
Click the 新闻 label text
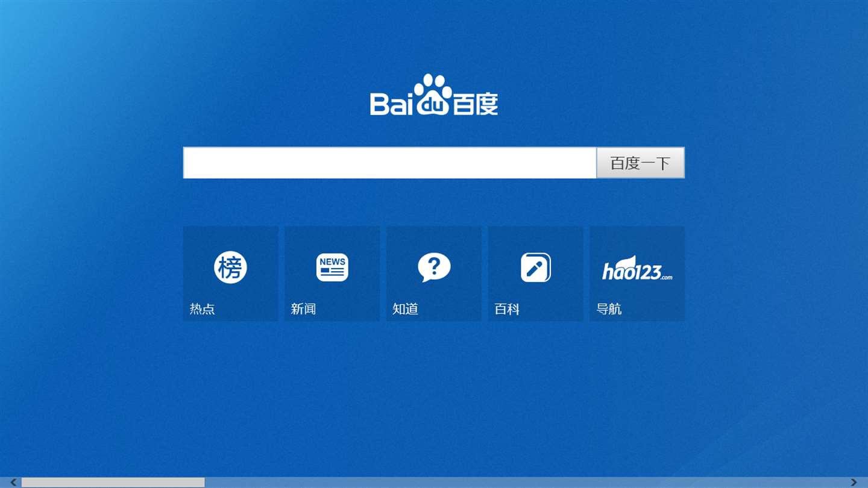point(303,309)
